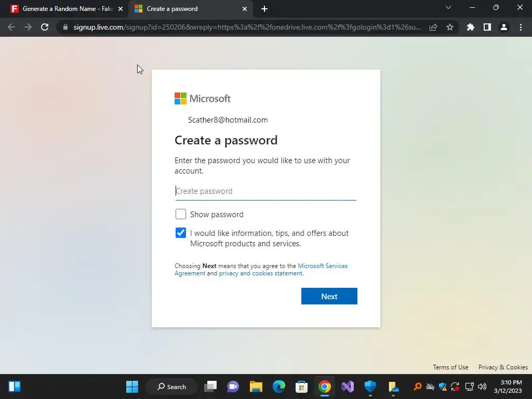
Task: Open the Privacy & Cookies footer link
Action: coord(503,367)
